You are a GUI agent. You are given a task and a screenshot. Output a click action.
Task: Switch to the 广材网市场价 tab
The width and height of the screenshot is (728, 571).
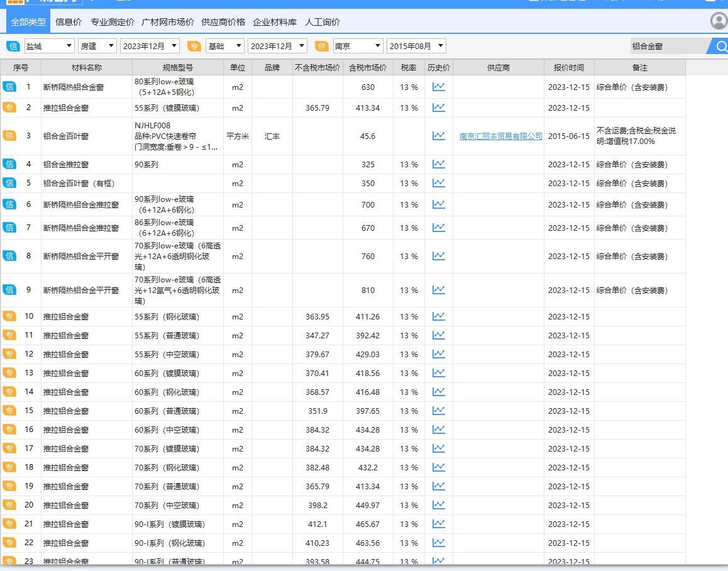point(168,22)
